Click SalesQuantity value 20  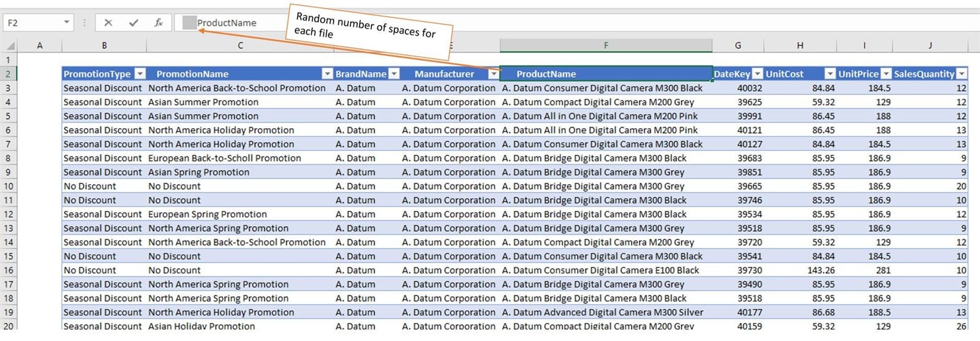click(961, 186)
